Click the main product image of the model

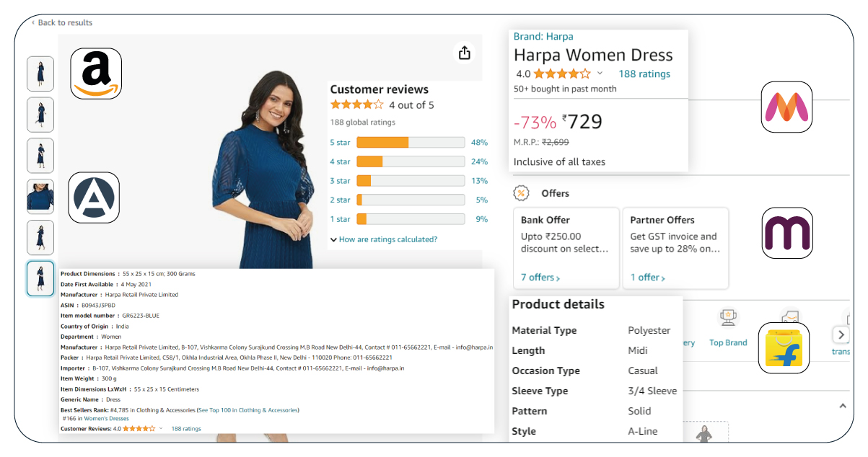(x=268, y=169)
